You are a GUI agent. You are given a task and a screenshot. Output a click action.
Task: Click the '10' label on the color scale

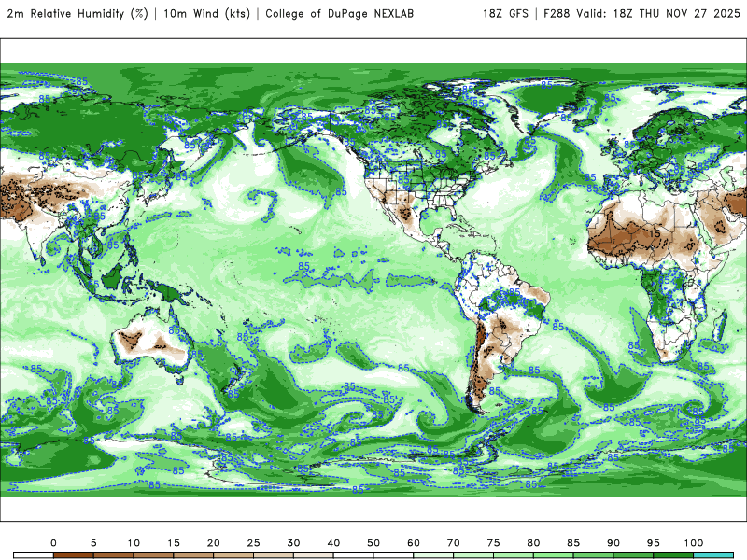tap(134, 543)
